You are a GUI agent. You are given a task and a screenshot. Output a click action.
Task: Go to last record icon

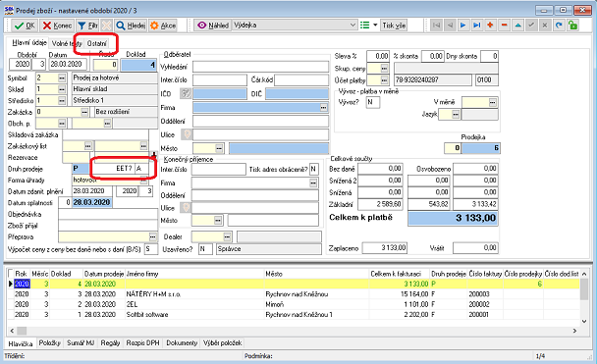click(476, 26)
